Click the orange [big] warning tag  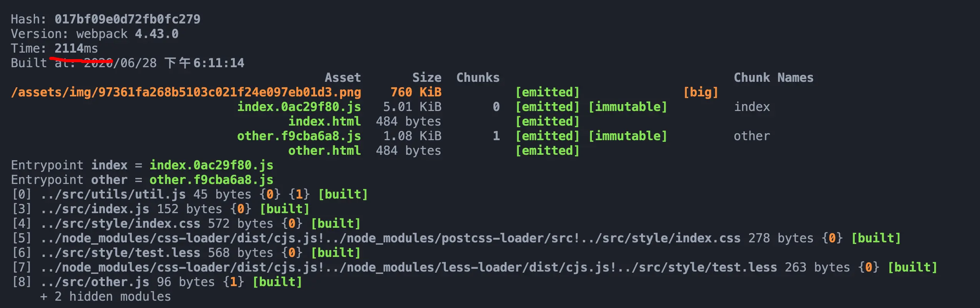(x=701, y=92)
